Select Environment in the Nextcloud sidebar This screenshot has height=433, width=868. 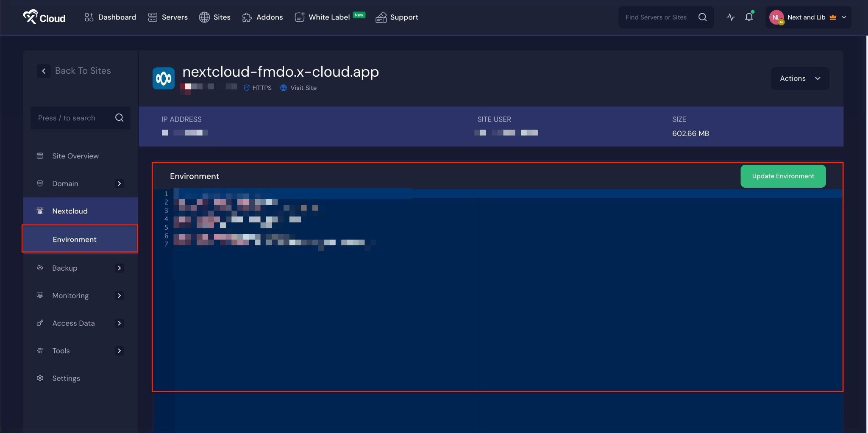[x=75, y=239]
